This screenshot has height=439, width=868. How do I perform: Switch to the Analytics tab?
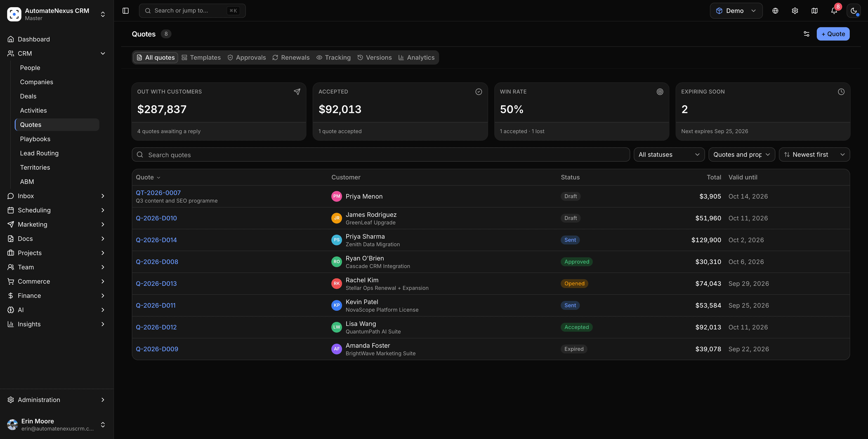tap(416, 58)
